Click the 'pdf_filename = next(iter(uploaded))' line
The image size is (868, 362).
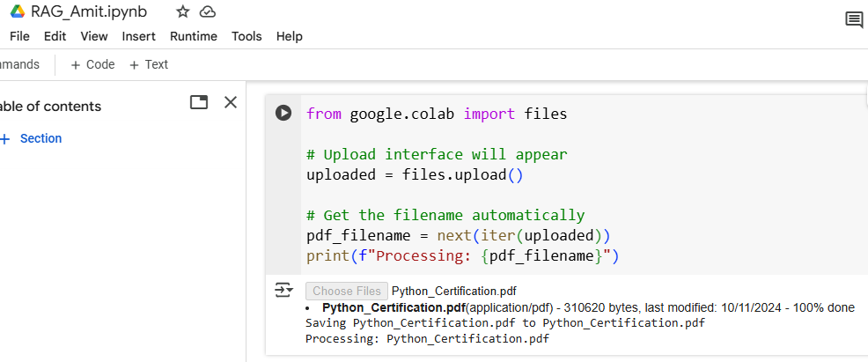click(x=459, y=235)
